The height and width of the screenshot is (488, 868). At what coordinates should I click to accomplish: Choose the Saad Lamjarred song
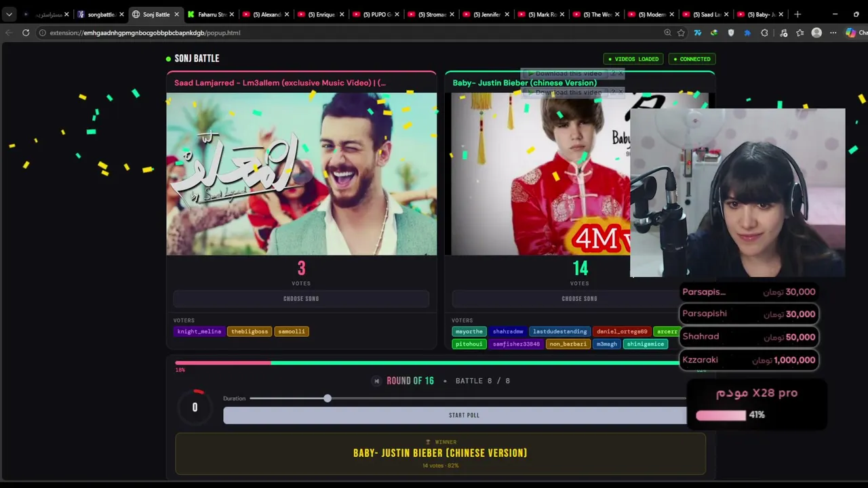[x=301, y=299]
